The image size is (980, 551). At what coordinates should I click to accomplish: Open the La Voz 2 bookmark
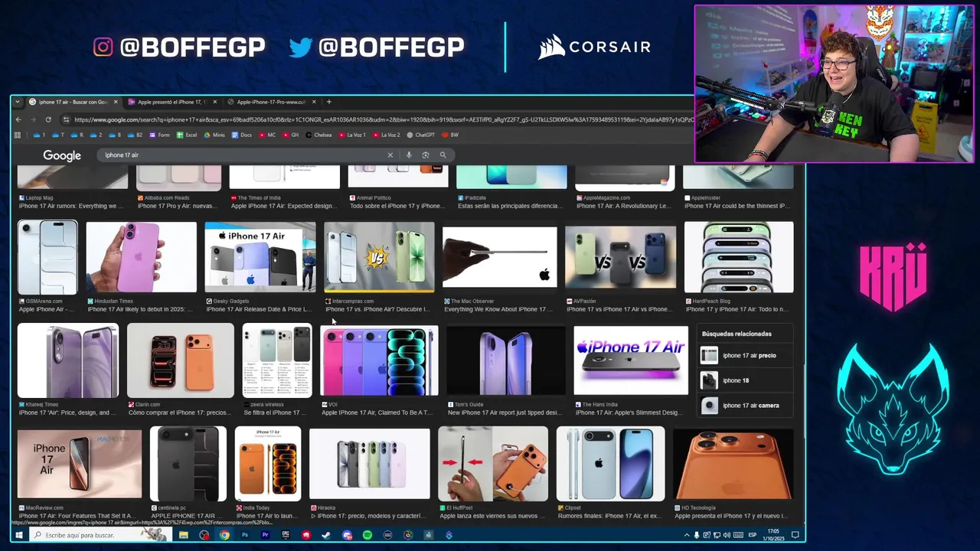pyautogui.click(x=387, y=135)
